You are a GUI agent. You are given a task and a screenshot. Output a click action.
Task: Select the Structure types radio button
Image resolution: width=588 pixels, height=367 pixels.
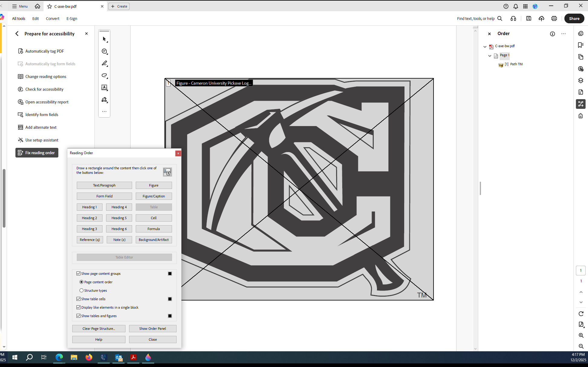[x=81, y=291]
